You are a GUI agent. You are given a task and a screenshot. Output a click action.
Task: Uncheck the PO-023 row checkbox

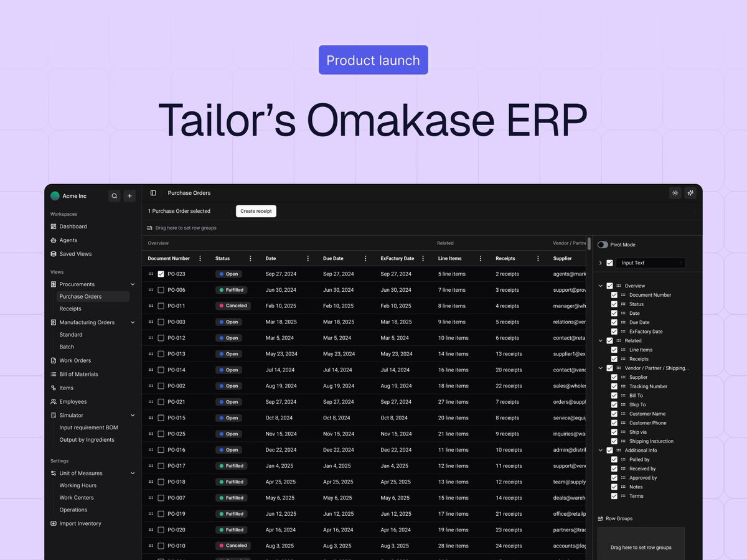pos(161,274)
